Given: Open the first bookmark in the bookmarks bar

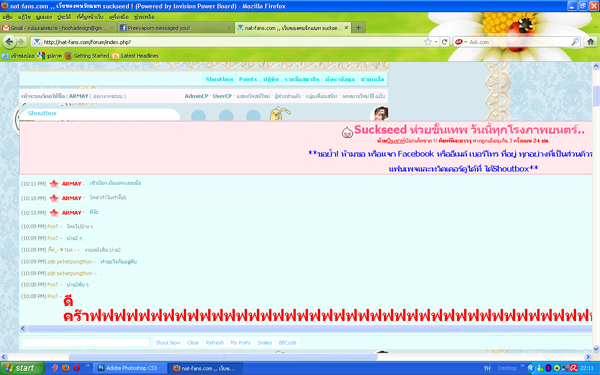Looking at the screenshot, I should [x=18, y=56].
